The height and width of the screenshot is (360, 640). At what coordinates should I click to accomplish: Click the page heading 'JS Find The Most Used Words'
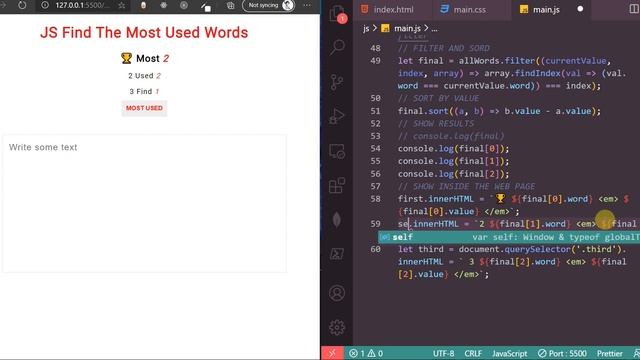click(144, 33)
